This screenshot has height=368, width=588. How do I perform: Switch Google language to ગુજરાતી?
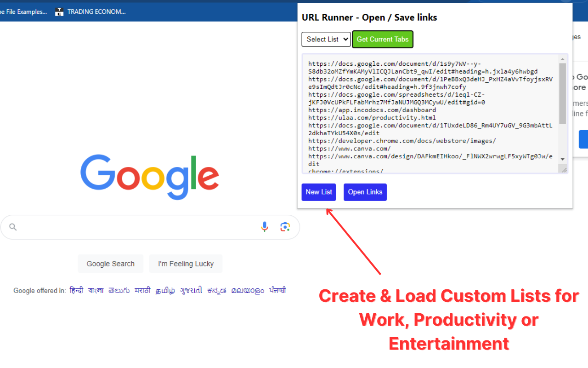(x=191, y=290)
